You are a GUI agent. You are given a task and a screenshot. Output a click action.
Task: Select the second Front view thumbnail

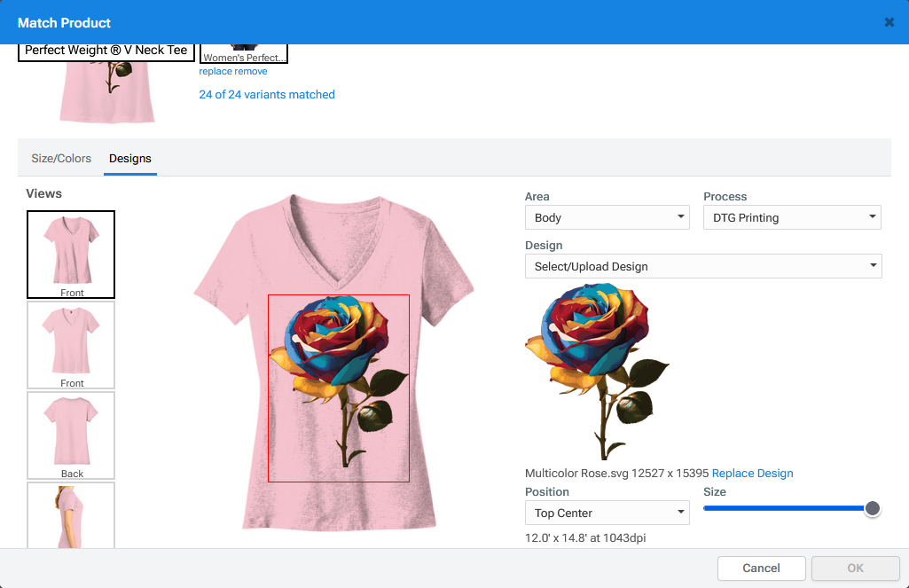71,344
